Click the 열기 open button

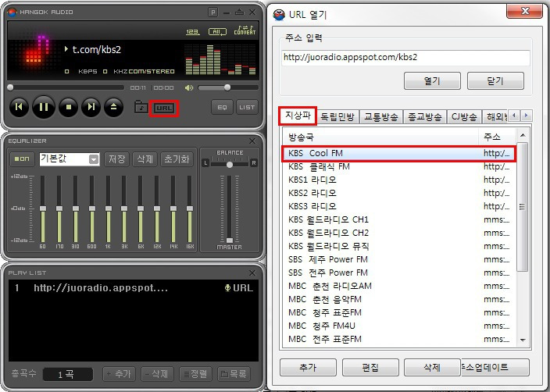pos(432,81)
